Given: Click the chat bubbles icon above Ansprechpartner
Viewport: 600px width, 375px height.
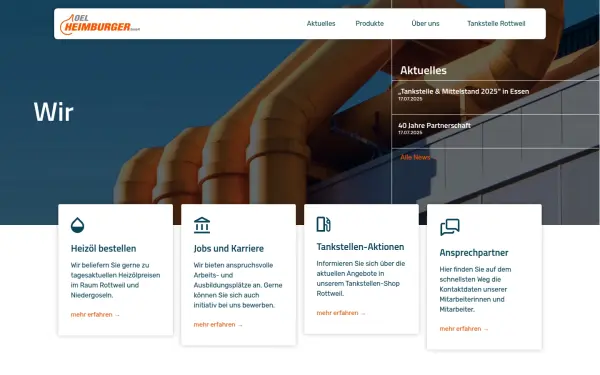Looking at the screenshot, I should click(450, 227).
